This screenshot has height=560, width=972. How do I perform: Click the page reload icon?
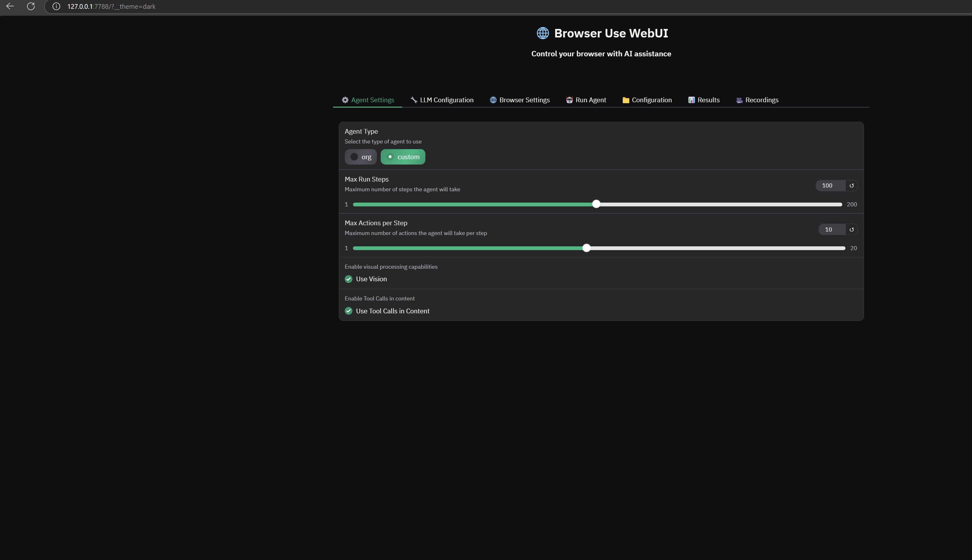[31, 6]
